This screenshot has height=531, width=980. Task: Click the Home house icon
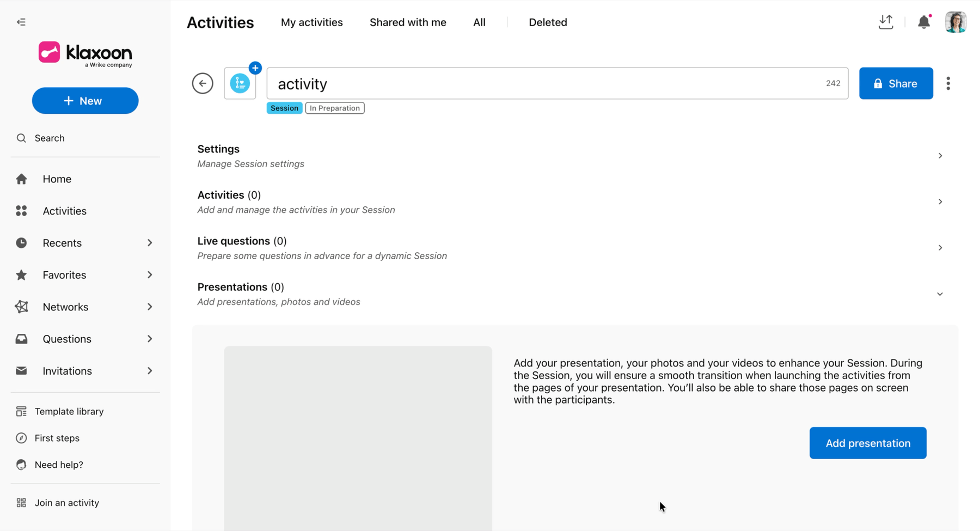21,179
